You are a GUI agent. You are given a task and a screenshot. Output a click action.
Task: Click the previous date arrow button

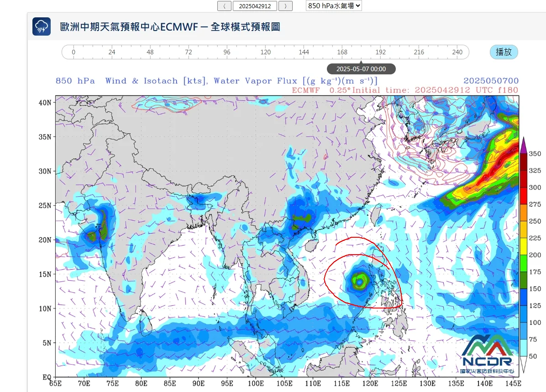[224, 6]
